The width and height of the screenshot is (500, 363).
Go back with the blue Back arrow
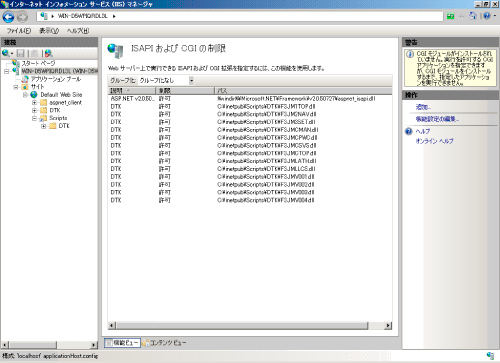[8, 17]
